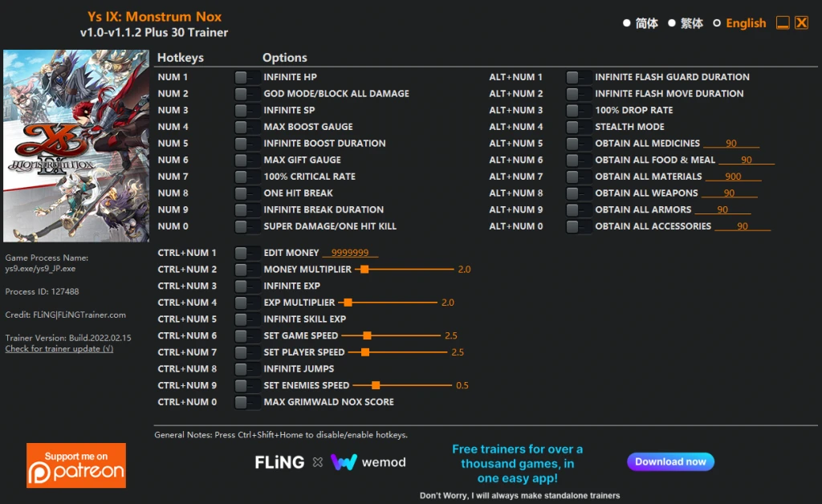Click the Patreon support logo

76,465
